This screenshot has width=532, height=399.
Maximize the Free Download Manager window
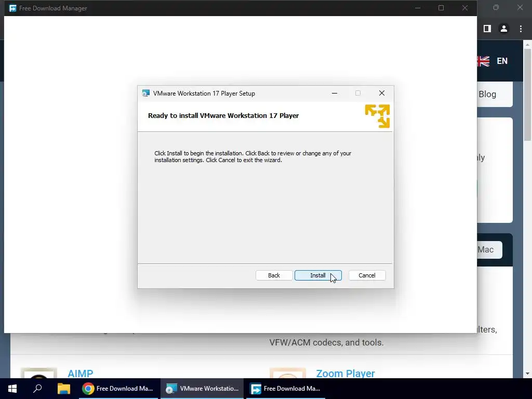pyautogui.click(x=441, y=8)
